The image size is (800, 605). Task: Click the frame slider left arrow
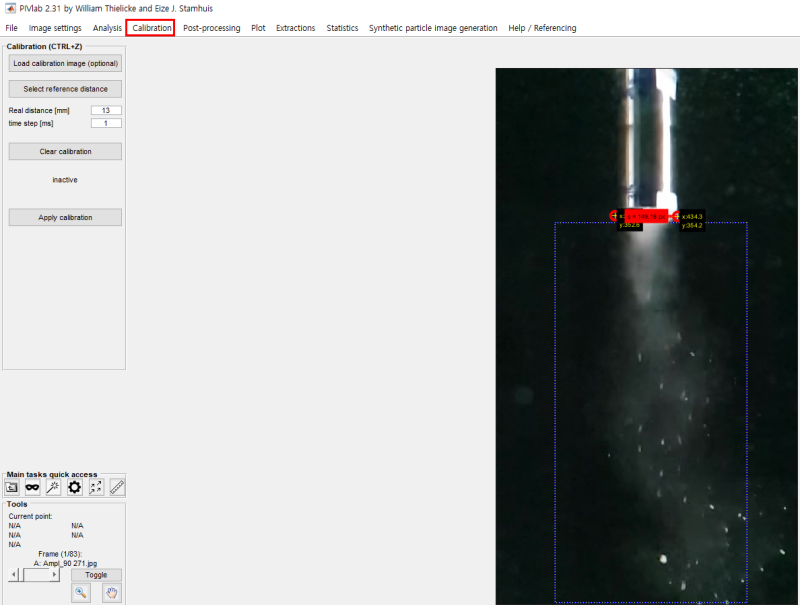[14, 575]
